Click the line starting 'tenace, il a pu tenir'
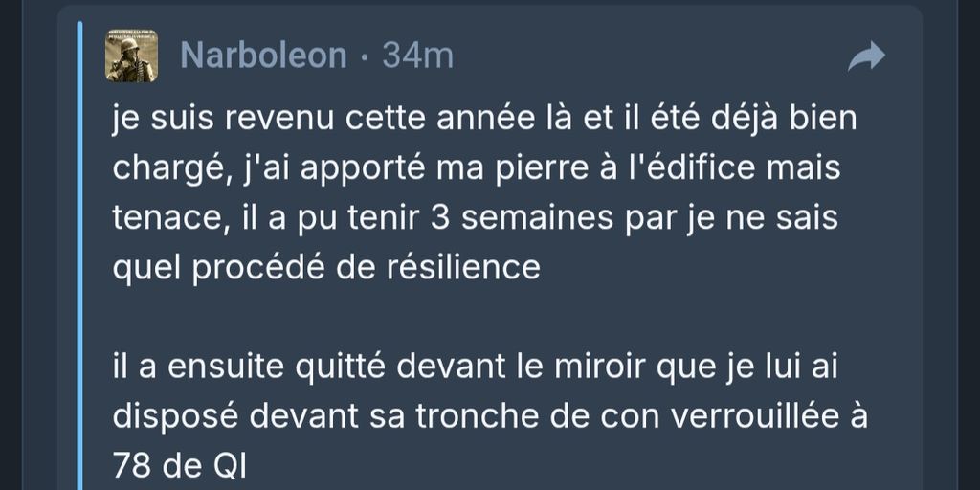This screenshot has height=490, width=980. click(475, 218)
